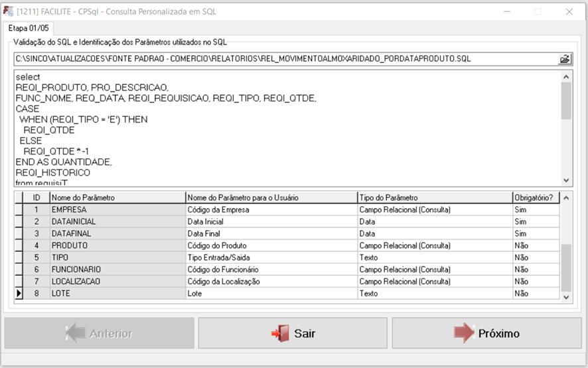Click the Data Final user name cell
Image resolution: width=588 pixels, height=368 pixels.
271,233
